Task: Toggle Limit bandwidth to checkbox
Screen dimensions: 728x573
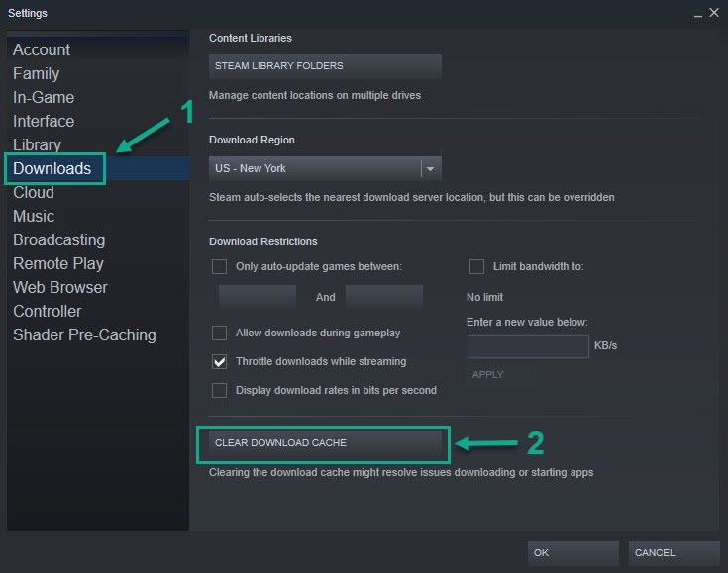Action: 476,267
